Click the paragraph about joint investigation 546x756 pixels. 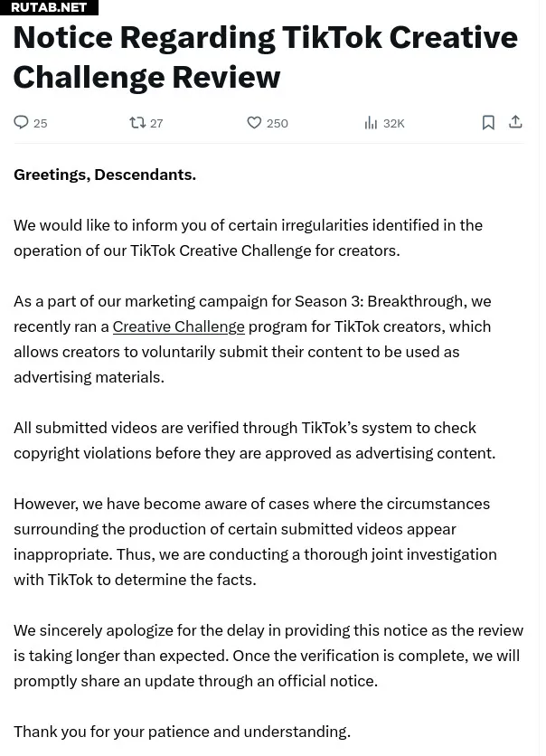(x=255, y=542)
